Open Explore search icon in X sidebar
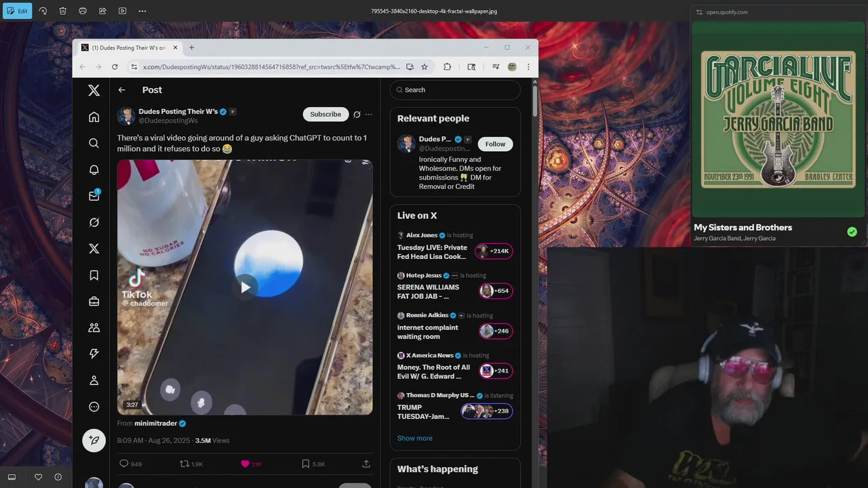 pos(94,143)
